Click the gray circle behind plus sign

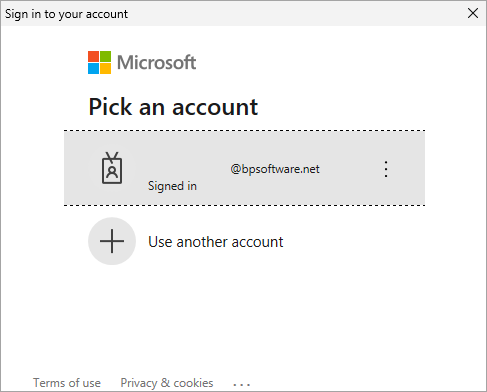pos(112,241)
